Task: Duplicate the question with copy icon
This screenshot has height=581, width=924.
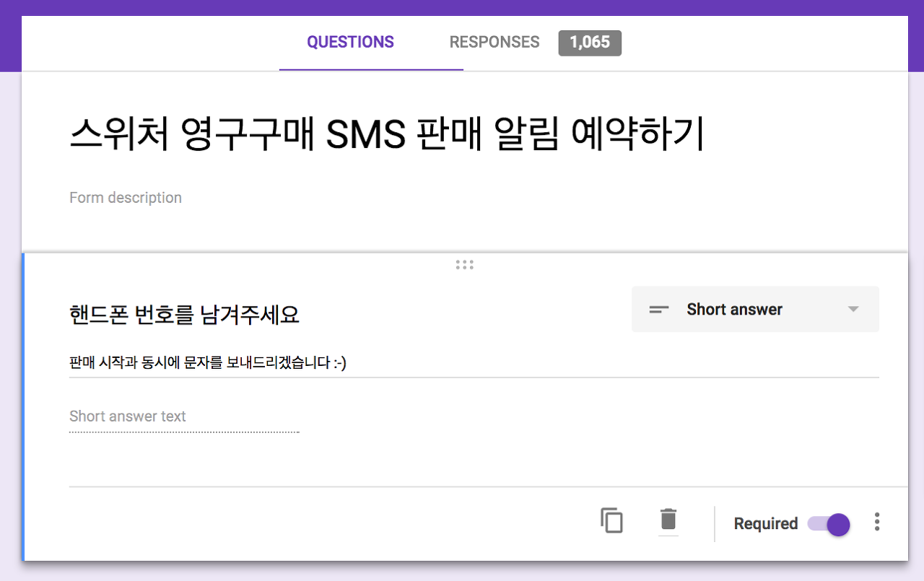Action: 611,521
